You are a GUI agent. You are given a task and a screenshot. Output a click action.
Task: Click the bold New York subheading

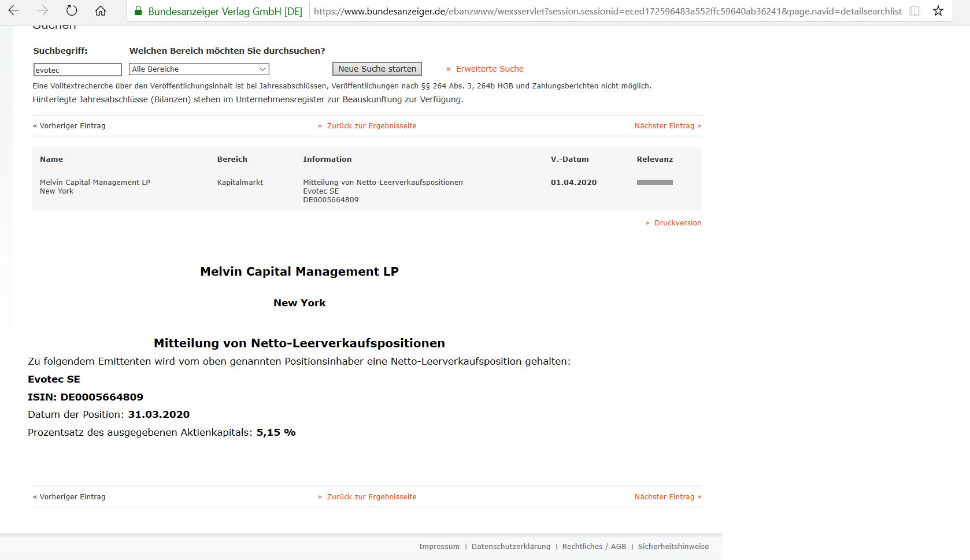tap(299, 303)
